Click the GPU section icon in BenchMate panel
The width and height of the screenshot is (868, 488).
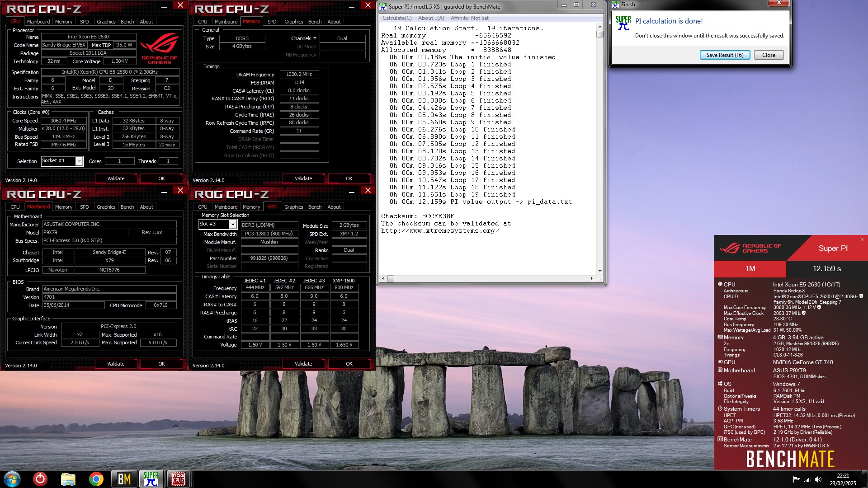(720, 362)
